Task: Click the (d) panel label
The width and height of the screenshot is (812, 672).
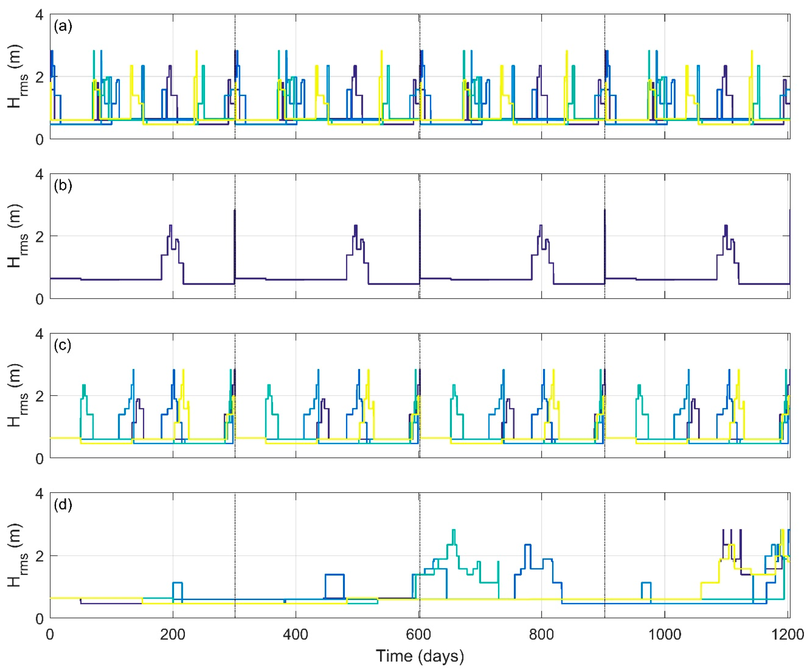Action: (63, 505)
